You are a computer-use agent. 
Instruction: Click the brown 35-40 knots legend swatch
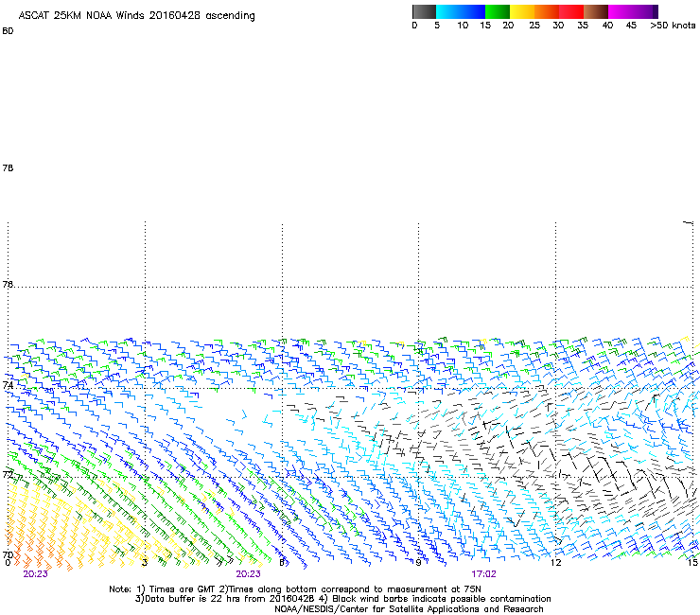[x=596, y=11]
